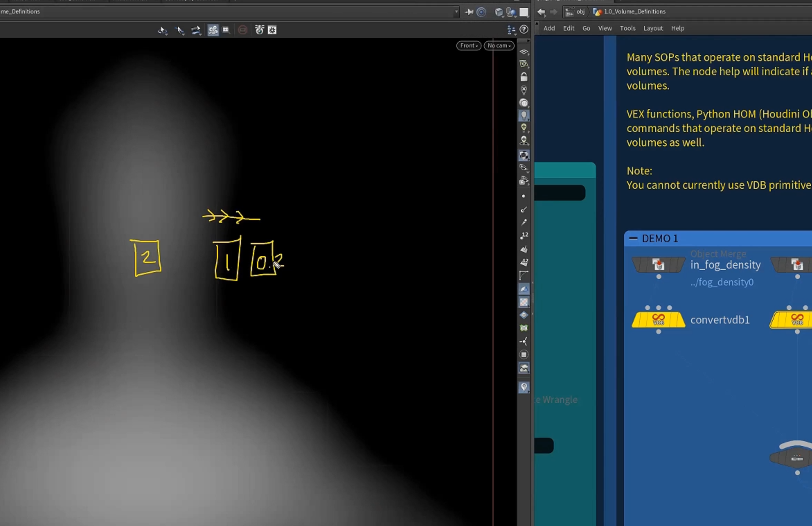The image size is (812, 526).
Task: Select the convertvdb1 VDB node
Action: coord(658,319)
